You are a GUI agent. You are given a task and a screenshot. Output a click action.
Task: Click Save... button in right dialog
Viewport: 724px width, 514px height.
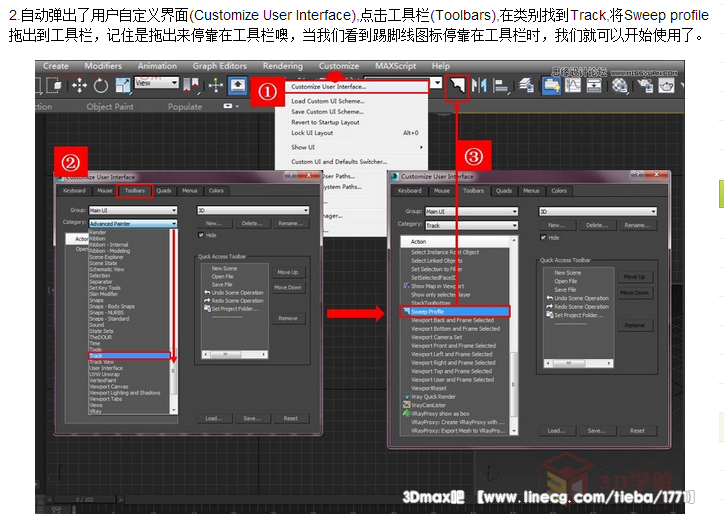(597, 430)
